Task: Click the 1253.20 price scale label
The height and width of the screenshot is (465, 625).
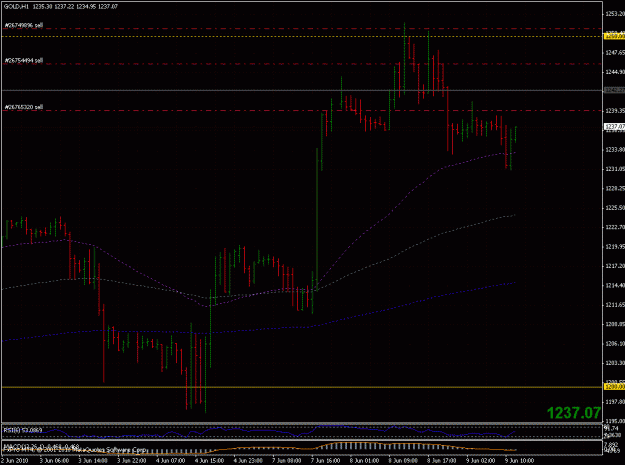Action: pos(615,14)
